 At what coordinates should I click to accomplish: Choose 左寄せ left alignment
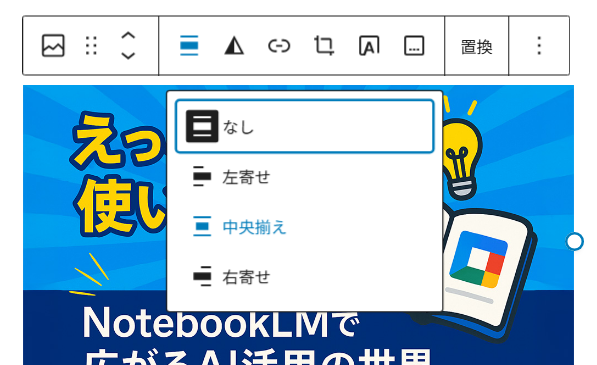[x=305, y=177]
